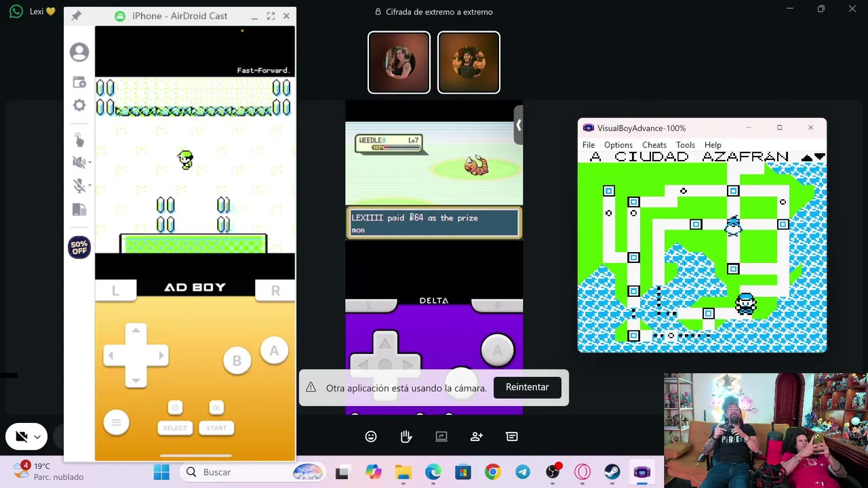Select the second participant video thumbnail
This screenshot has width=868, height=488.
click(x=469, y=62)
